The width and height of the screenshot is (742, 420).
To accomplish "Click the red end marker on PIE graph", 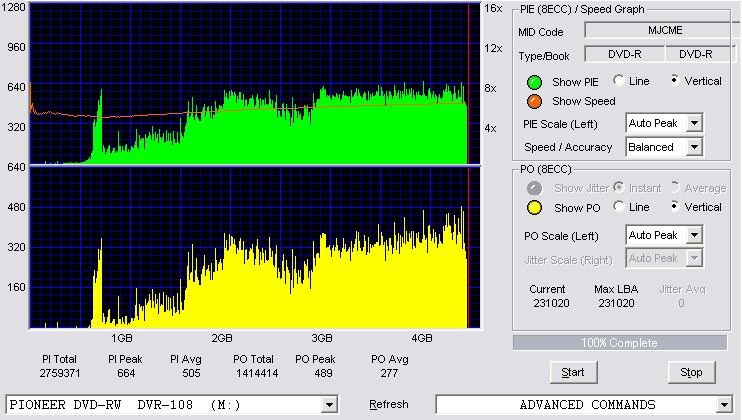I will [x=468, y=84].
